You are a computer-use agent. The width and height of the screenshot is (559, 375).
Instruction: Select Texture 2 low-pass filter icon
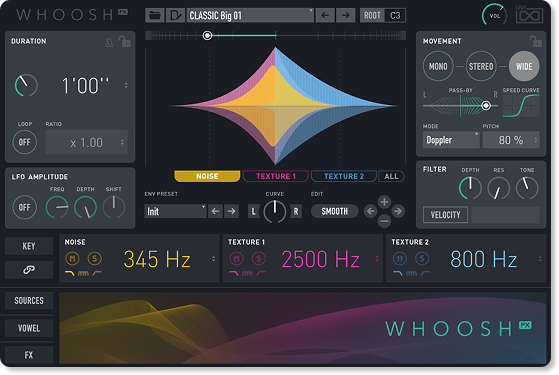click(x=398, y=273)
